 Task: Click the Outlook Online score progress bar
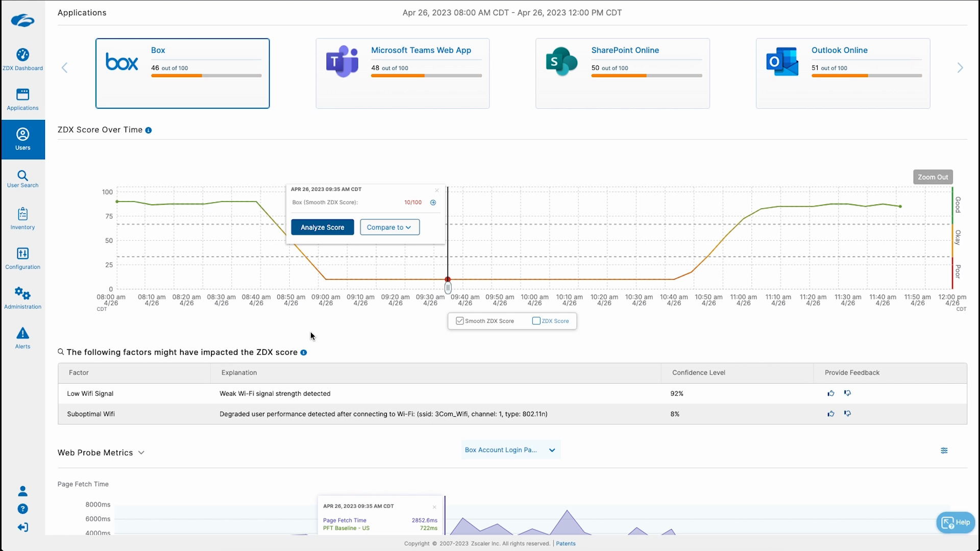point(867,76)
